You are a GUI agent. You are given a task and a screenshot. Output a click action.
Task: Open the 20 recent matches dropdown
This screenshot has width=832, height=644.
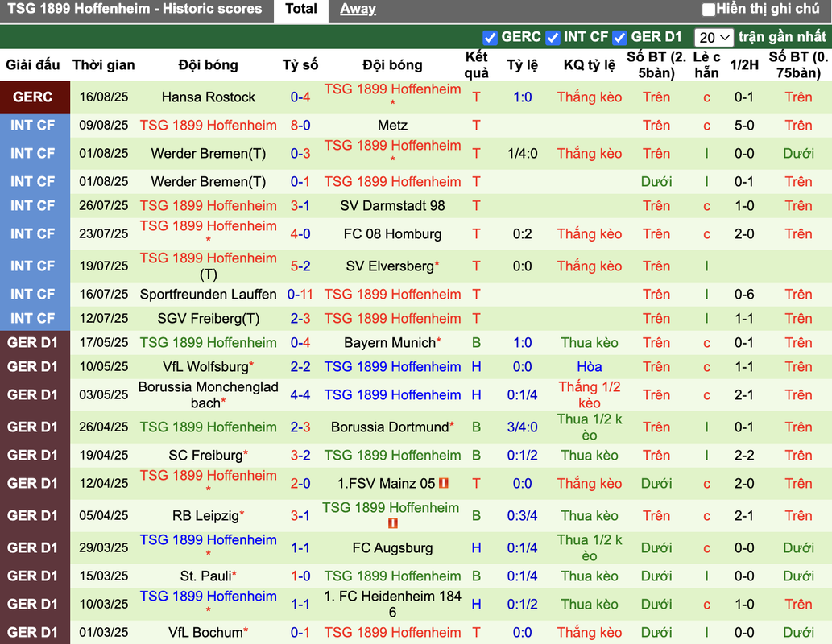tap(714, 38)
